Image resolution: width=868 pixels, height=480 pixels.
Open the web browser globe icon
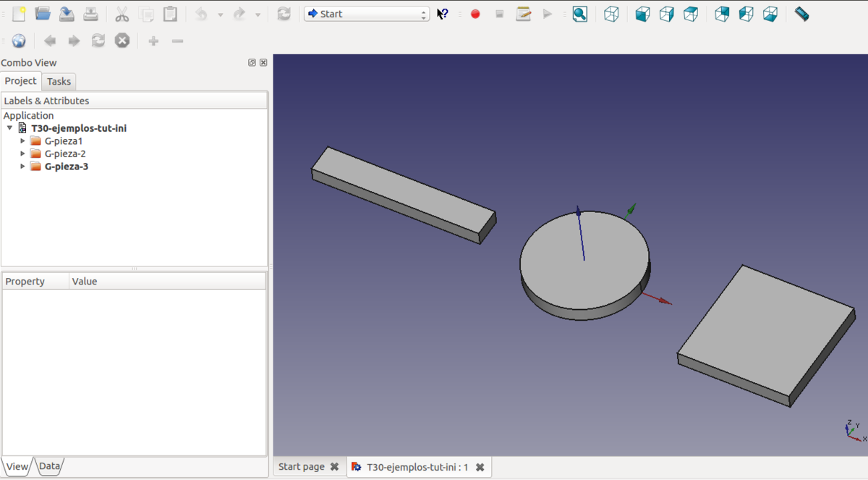19,41
